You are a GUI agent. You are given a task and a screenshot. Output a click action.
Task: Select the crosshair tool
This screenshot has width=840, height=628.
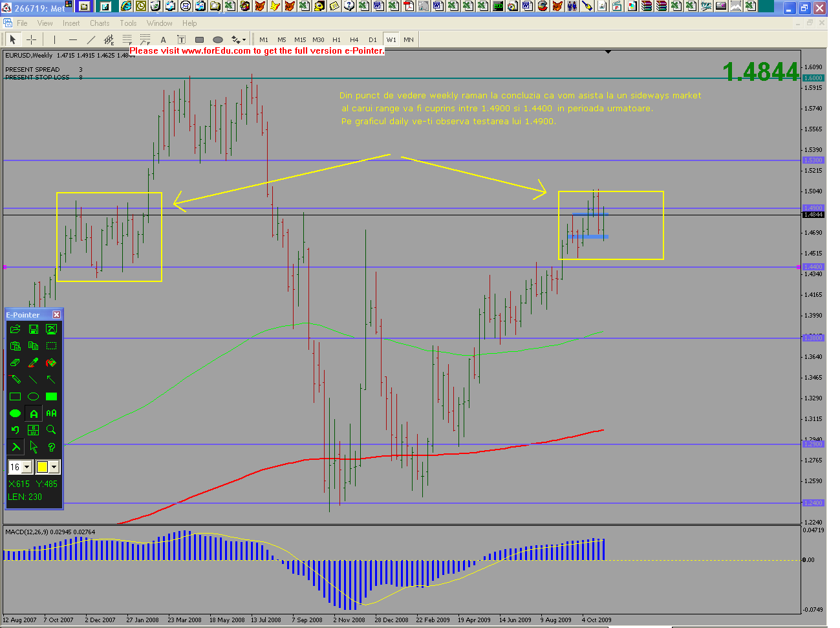(31, 39)
